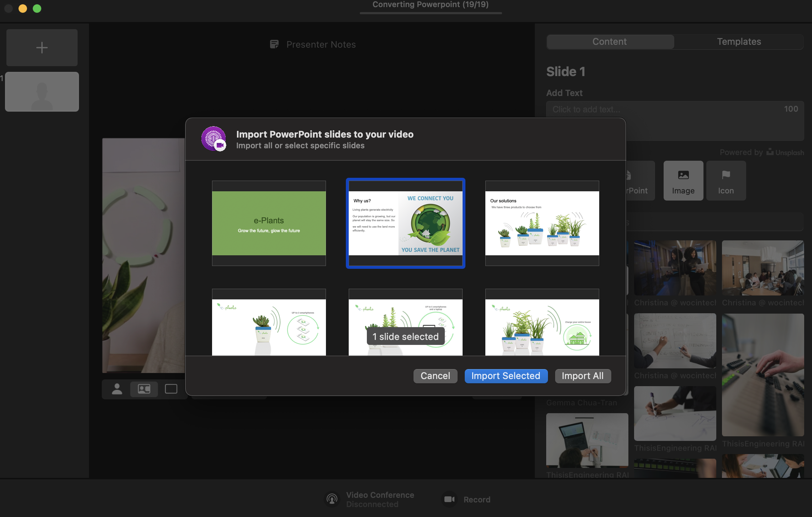812x517 pixels.
Task: Select the presenter with content layout icon
Action: pos(144,389)
